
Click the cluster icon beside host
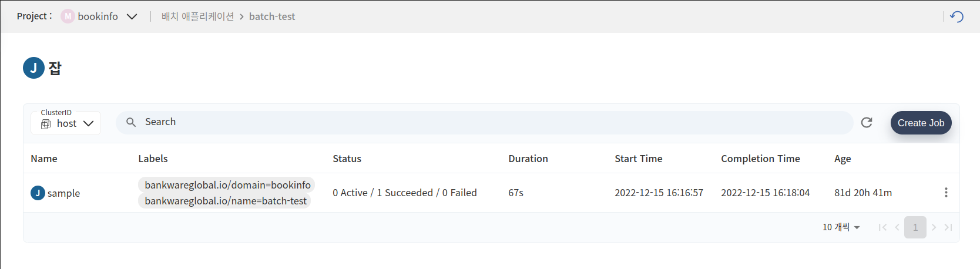[46, 124]
